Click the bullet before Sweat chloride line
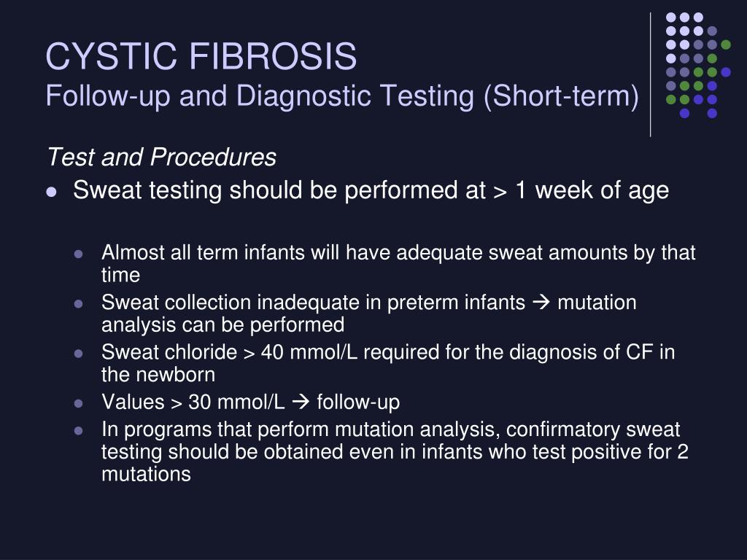Viewport: 747px width, 560px height. pos(79,354)
